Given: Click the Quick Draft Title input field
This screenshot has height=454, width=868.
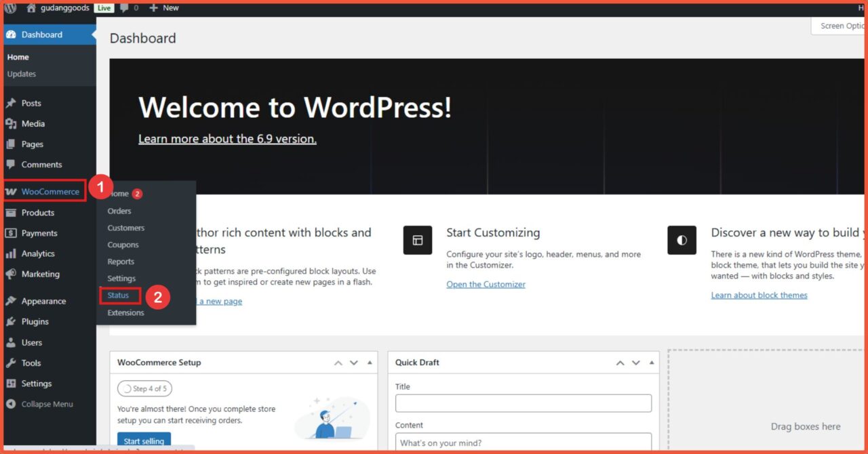Looking at the screenshot, I should pos(524,403).
